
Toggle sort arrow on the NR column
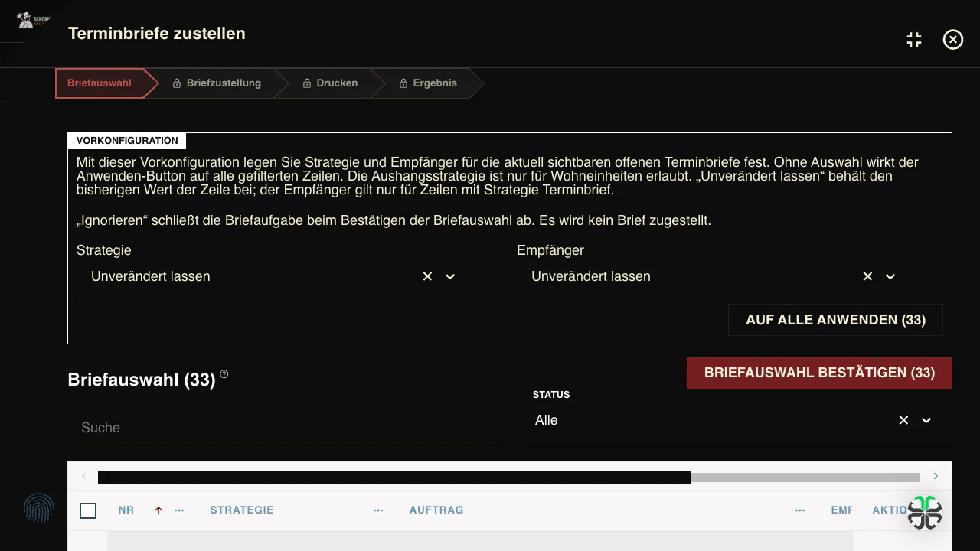(x=158, y=510)
